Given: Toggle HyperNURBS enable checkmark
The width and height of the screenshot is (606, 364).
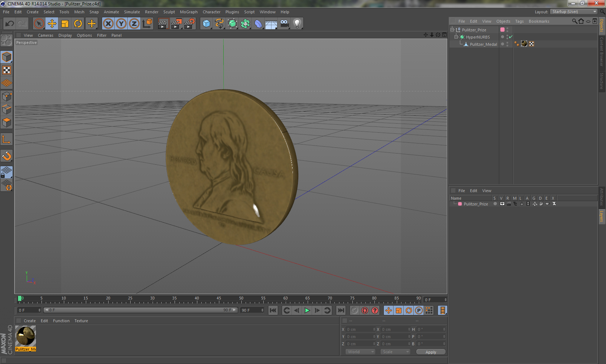Looking at the screenshot, I should [511, 37].
